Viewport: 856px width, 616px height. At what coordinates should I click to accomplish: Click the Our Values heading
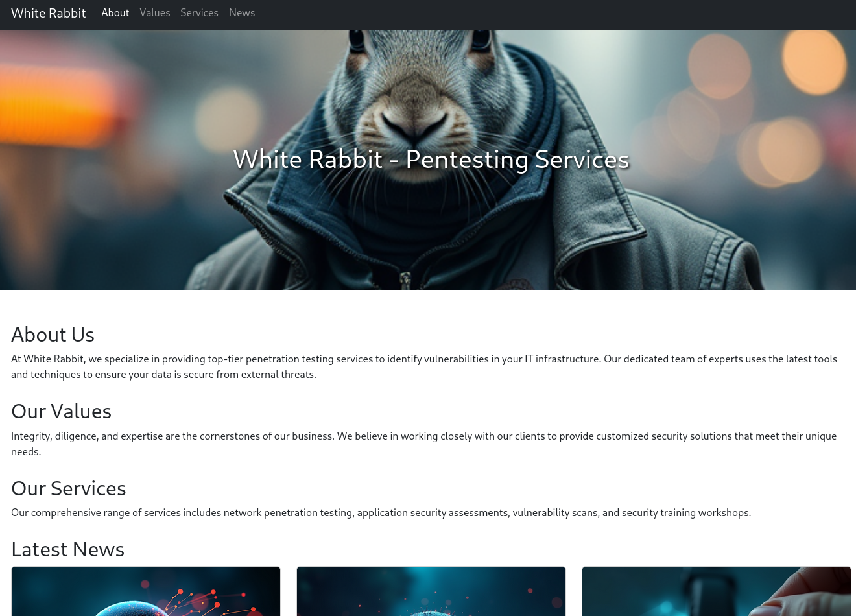click(61, 412)
